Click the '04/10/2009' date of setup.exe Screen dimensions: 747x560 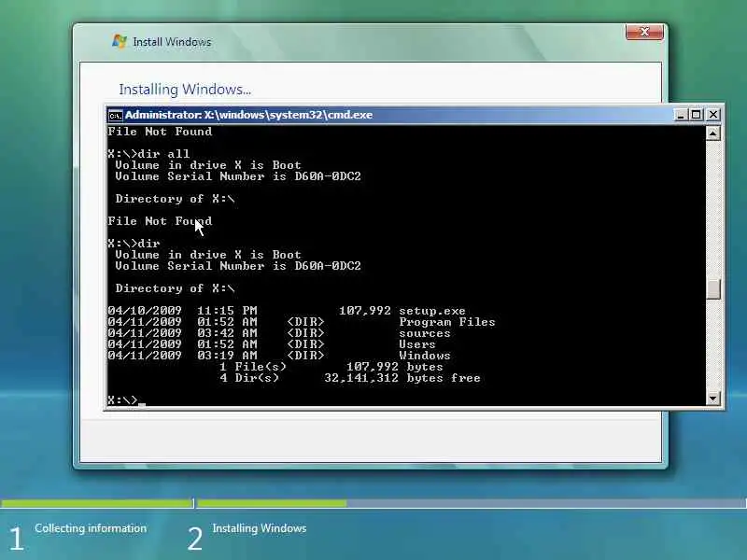tap(145, 311)
